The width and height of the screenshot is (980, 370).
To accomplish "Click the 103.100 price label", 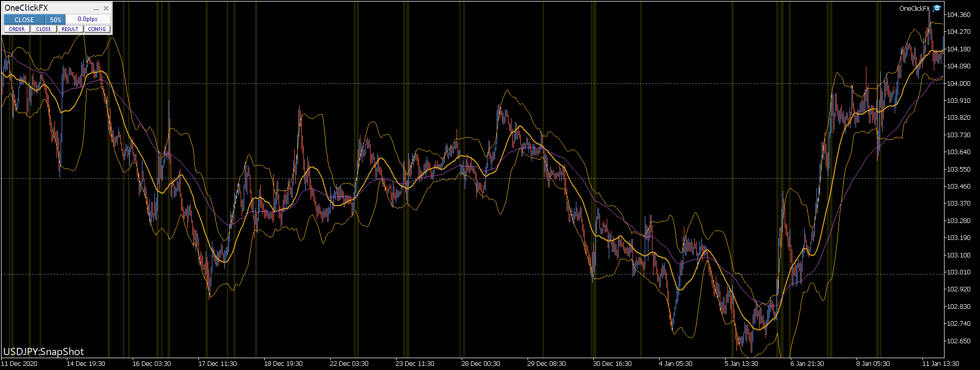I will pos(959,255).
